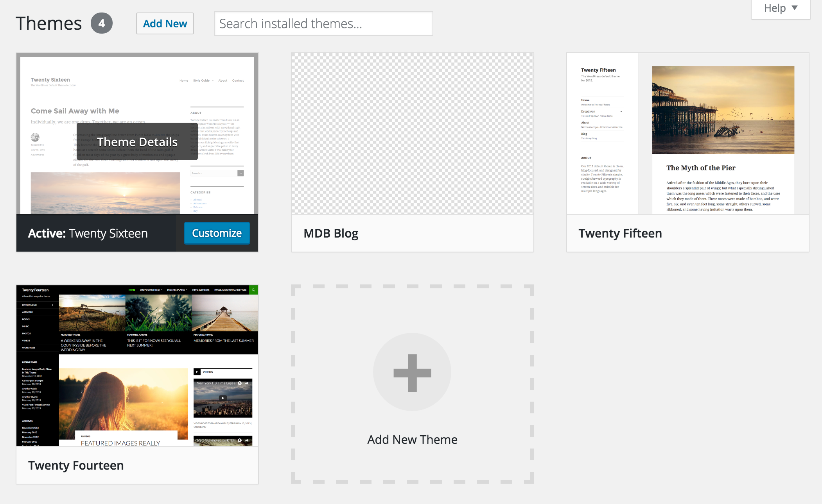Click the Add New Theme label

coord(412,440)
